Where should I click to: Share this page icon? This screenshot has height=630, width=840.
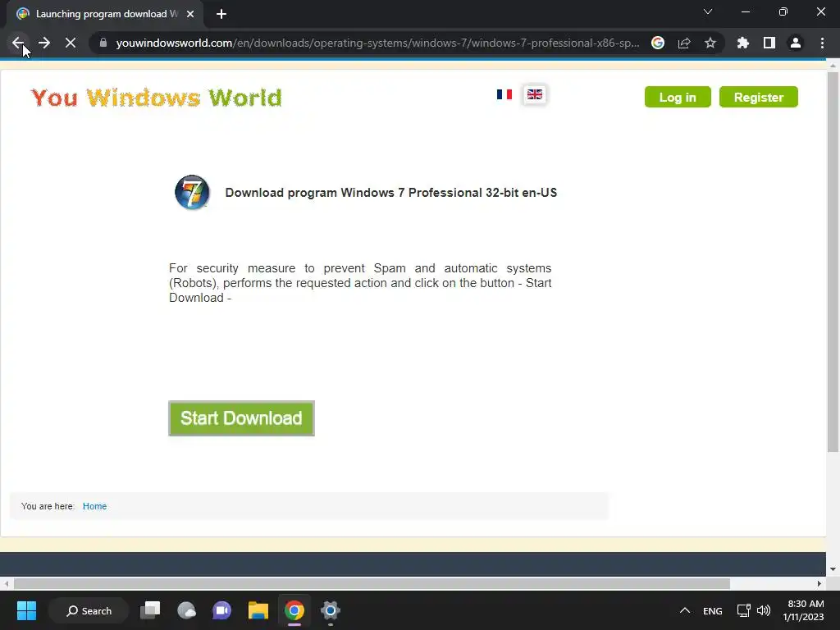point(684,43)
